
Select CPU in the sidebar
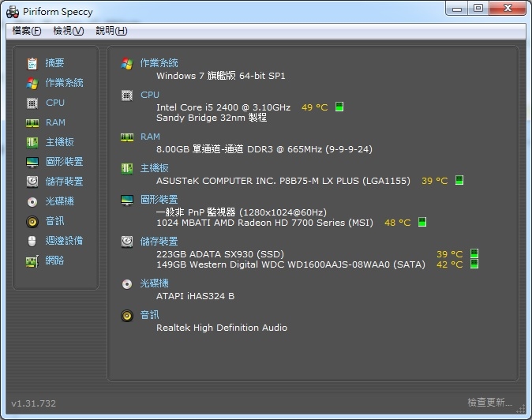click(x=55, y=103)
